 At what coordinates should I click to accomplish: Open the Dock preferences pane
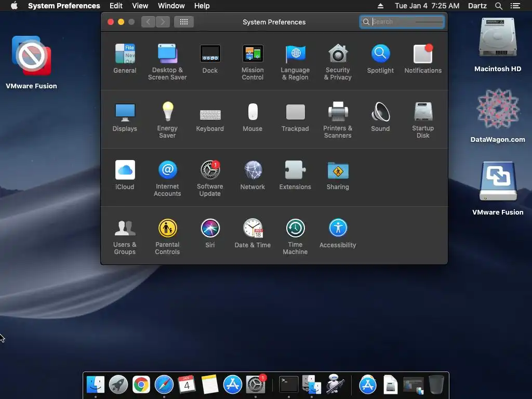click(210, 59)
